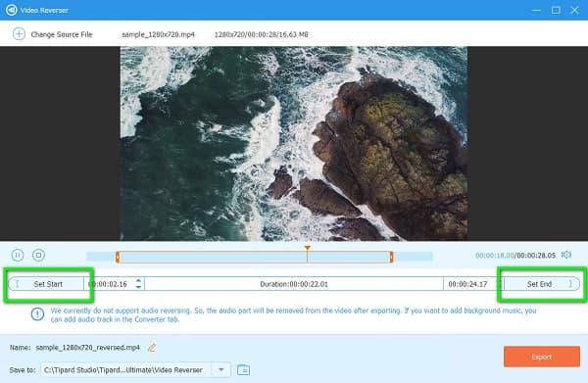Viewport: 588px width, 383px height.
Task: Stop the video playback
Action: click(x=38, y=256)
